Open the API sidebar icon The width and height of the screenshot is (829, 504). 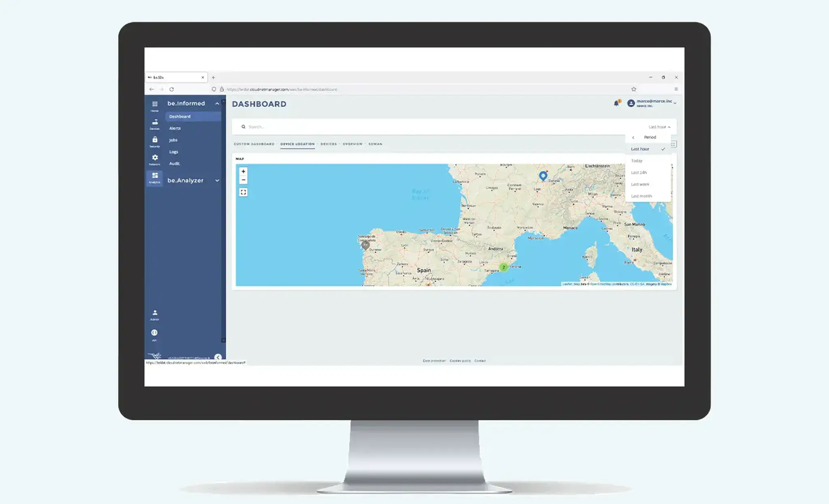tap(154, 332)
